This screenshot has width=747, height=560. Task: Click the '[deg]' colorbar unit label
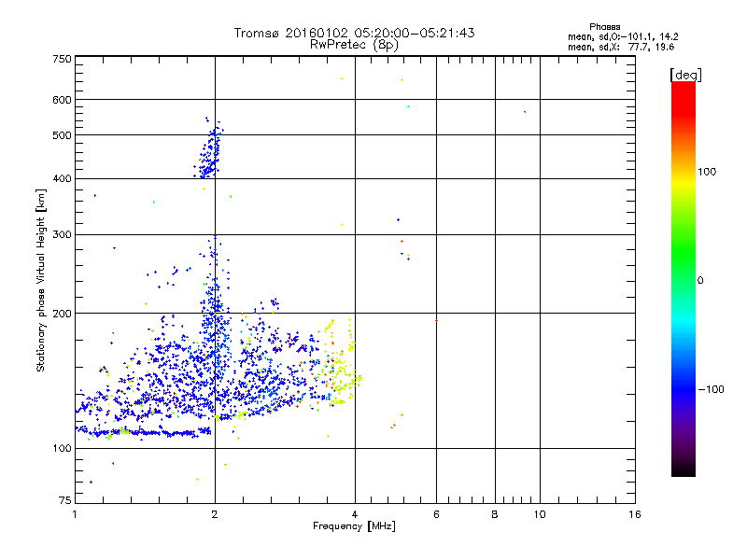click(685, 75)
